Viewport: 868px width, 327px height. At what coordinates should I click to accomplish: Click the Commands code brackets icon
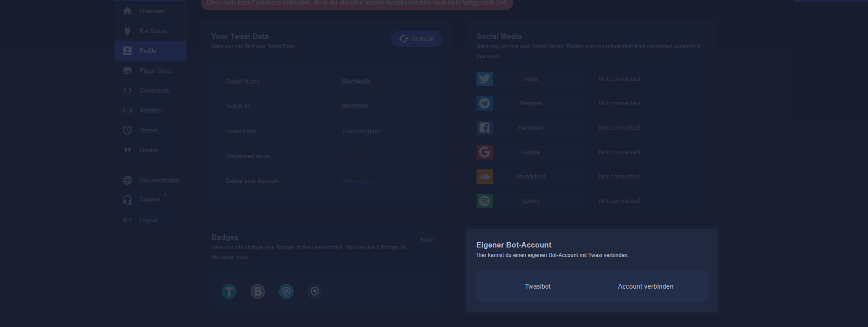point(127,90)
